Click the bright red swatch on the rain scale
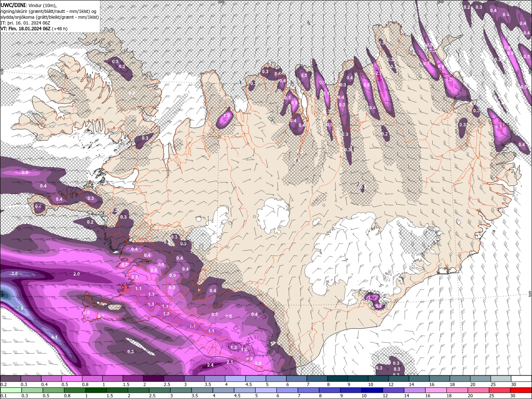532x399 pixels. click(521, 390)
